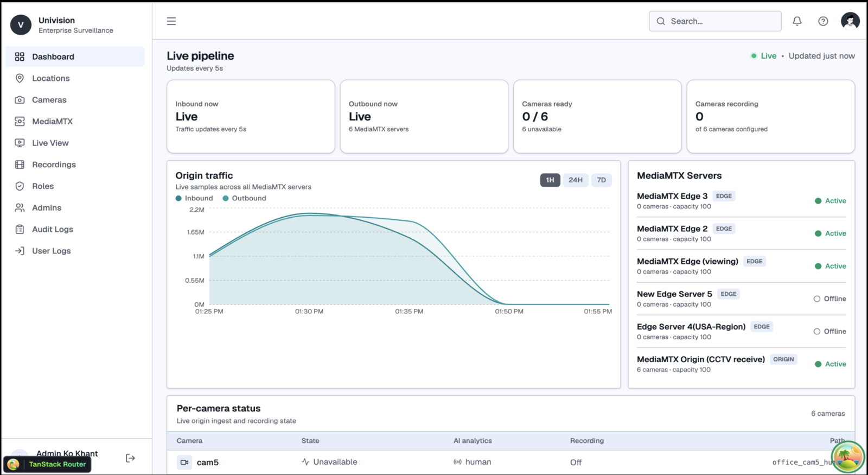Click the human AI analytics icon
Screen dimensions: 868x475
click(x=457, y=462)
